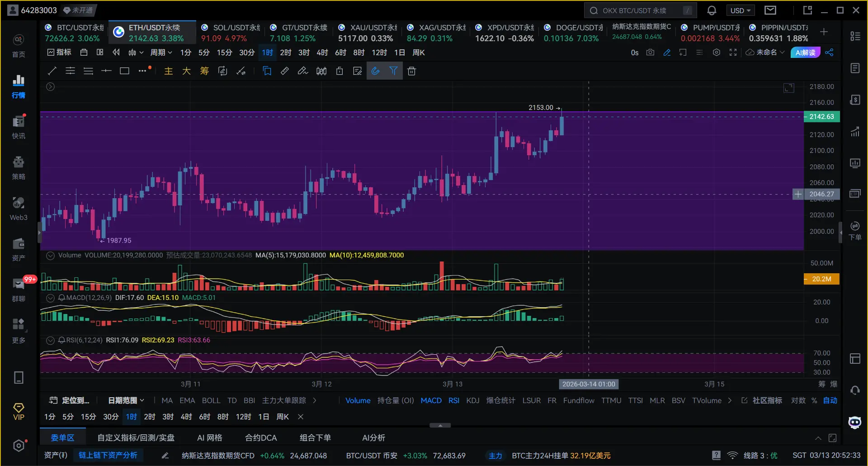The width and height of the screenshot is (868, 466).
Task: Open customer service headset icon
Action: point(855,390)
